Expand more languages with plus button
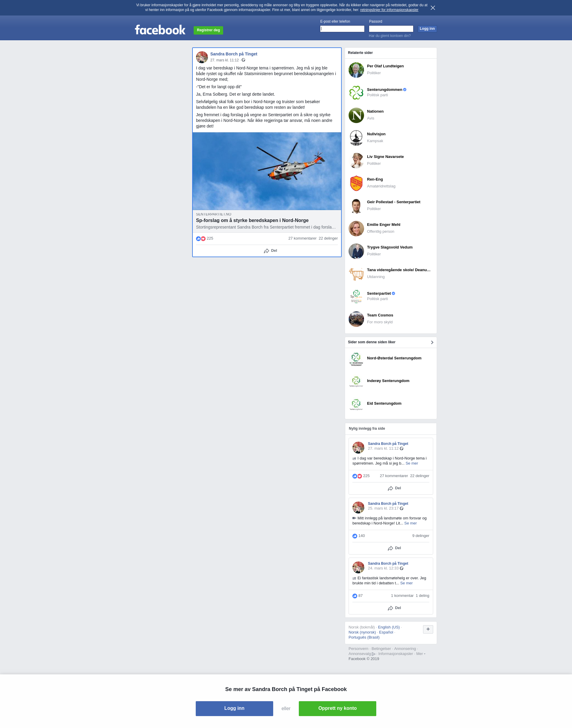Screen dimensions: 572x728 (x=428, y=629)
